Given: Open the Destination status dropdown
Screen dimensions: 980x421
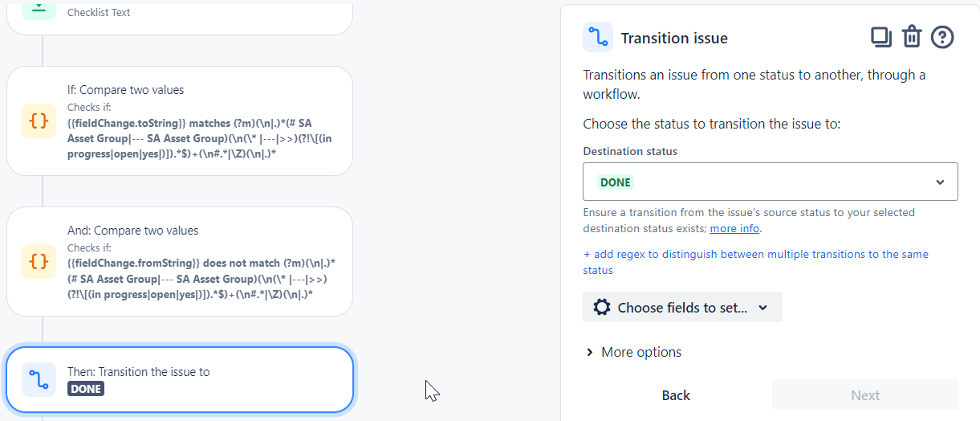Looking at the screenshot, I should pos(770,182).
